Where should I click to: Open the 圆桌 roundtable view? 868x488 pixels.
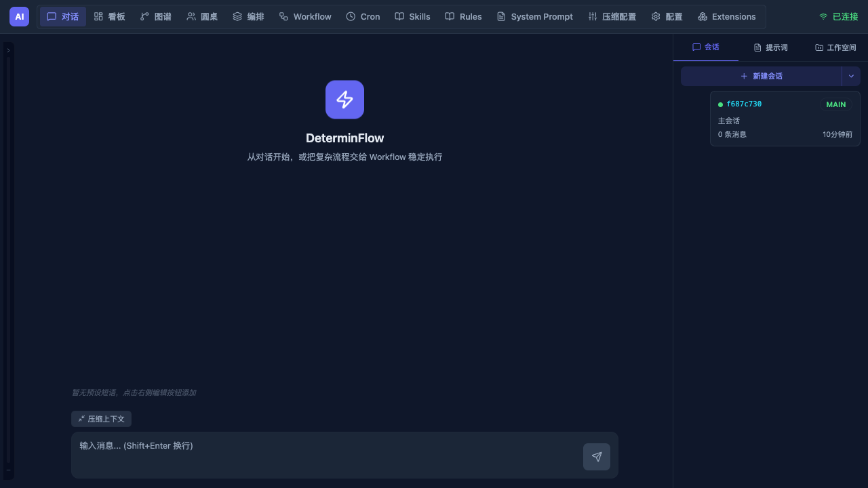pos(203,17)
